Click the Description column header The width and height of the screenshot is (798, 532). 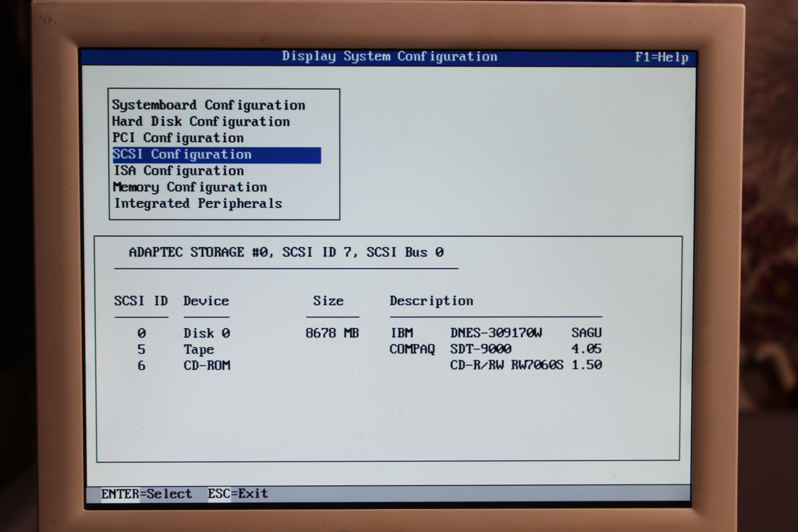[431, 301]
